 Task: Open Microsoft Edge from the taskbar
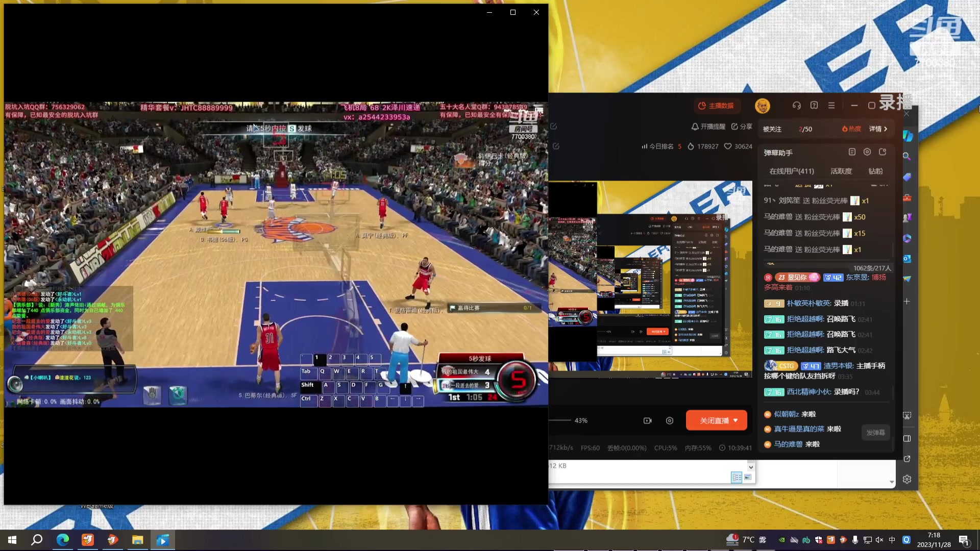(x=62, y=540)
